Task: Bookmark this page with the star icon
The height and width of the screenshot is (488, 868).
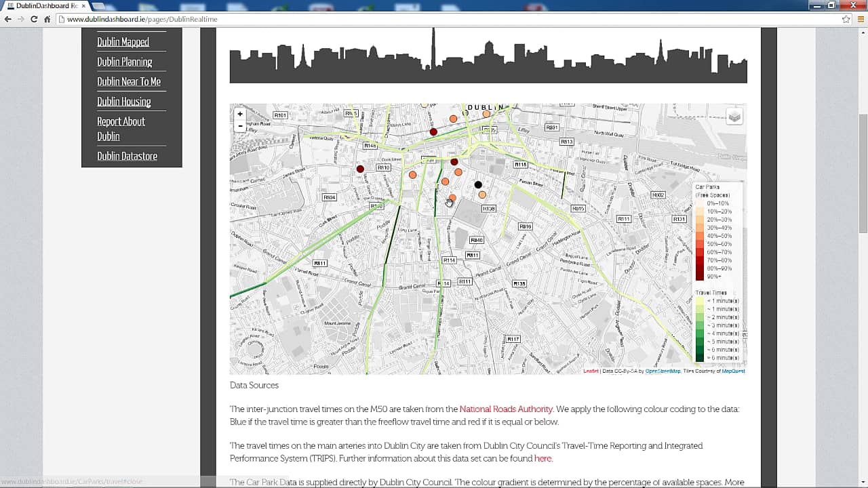Action: click(846, 19)
